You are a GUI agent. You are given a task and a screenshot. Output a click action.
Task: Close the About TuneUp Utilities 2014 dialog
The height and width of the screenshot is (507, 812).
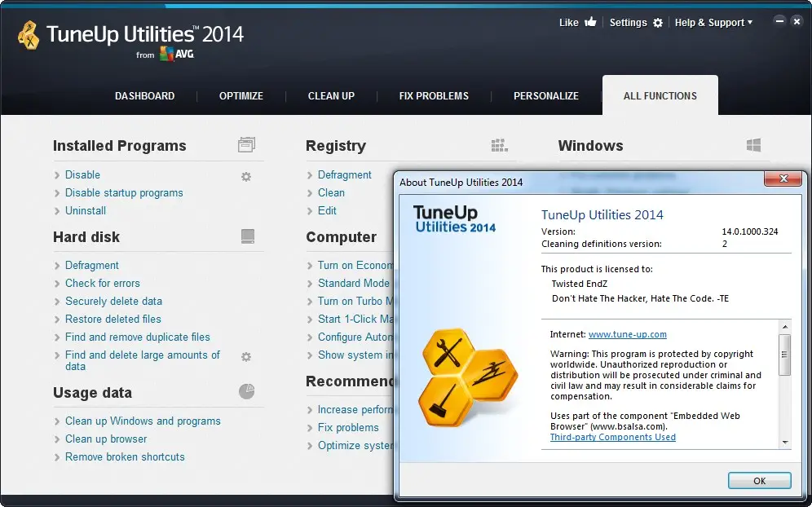[783, 179]
